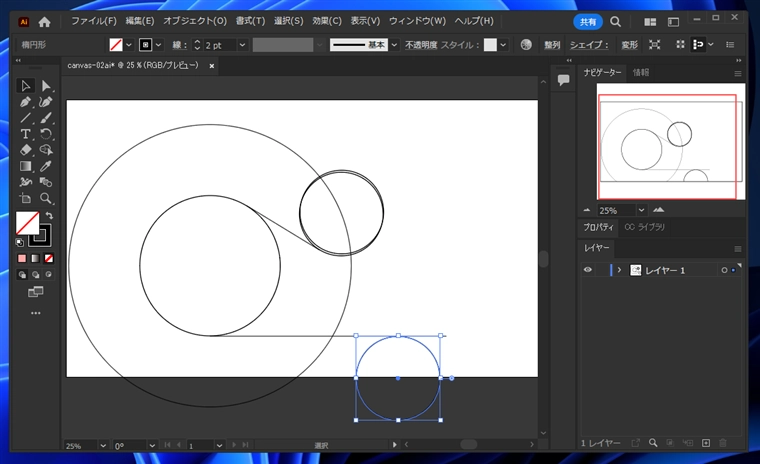Open the オブジェクト(O) menu
The width and height of the screenshot is (760, 464).
click(195, 21)
